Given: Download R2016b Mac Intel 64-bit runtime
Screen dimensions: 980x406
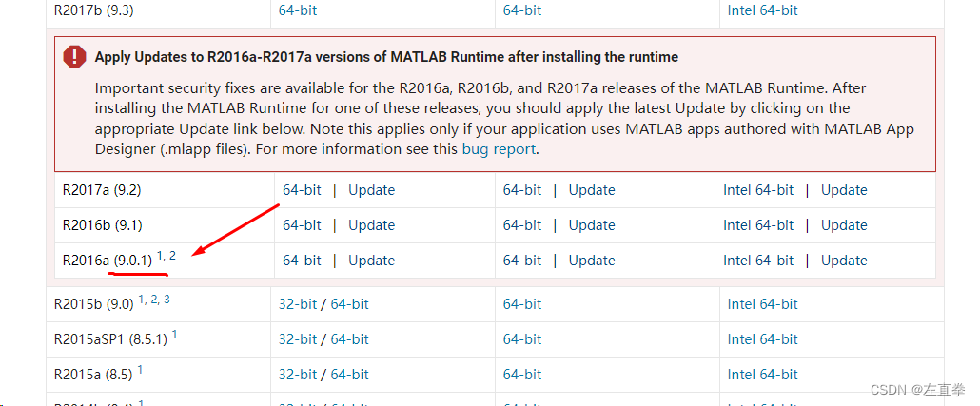Looking at the screenshot, I should [758, 224].
